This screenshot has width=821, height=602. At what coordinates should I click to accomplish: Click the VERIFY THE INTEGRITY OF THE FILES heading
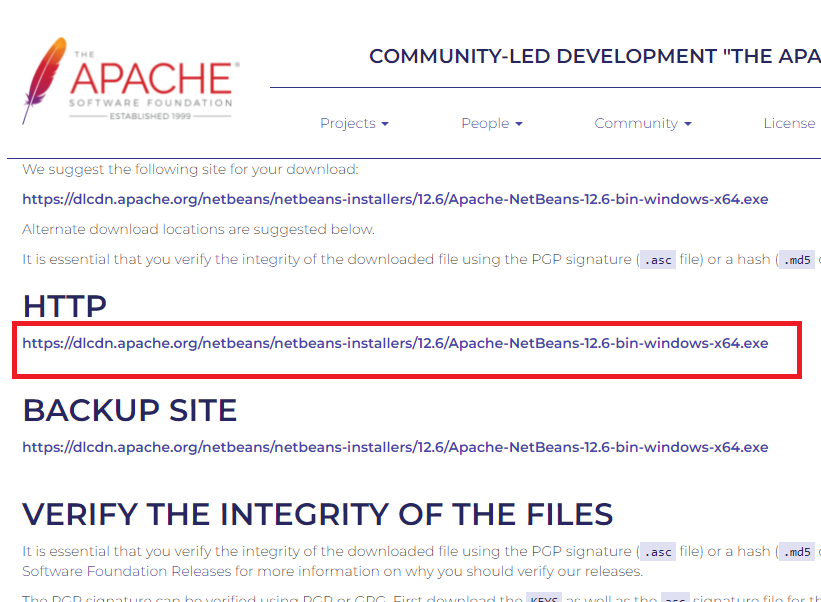tap(318, 514)
